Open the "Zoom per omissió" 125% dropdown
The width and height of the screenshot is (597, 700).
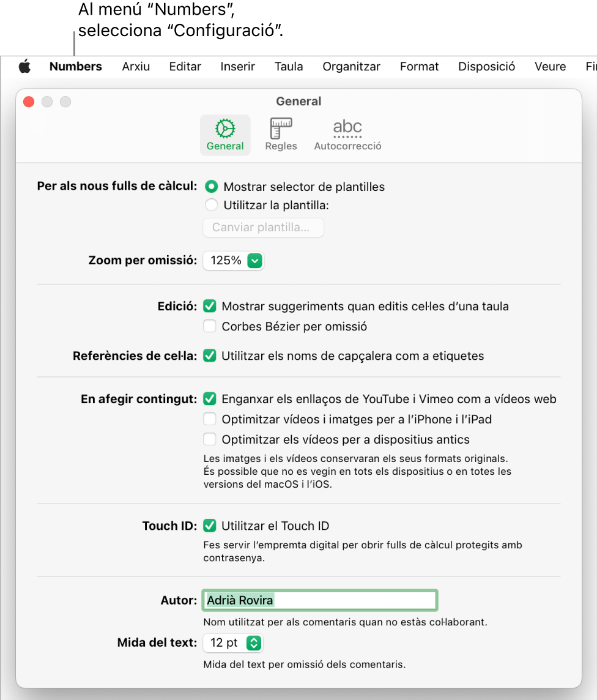pyautogui.click(x=233, y=261)
